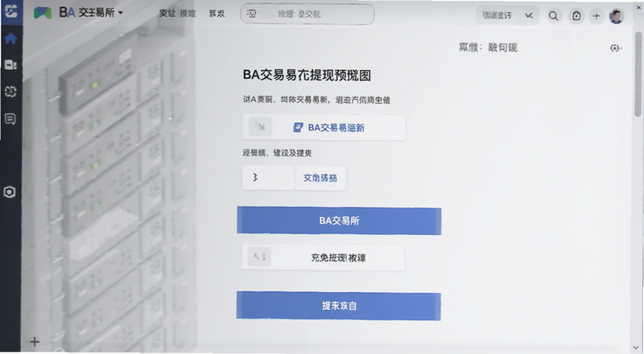Image resolution: width=644 pixels, height=354 pixels.
Task: Click the plus icon at the bottom left
Action: tap(35, 341)
